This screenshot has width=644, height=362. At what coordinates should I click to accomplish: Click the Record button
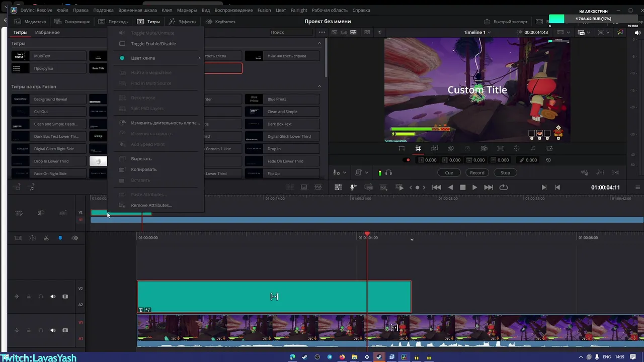pyautogui.click(x=477, y=172)
